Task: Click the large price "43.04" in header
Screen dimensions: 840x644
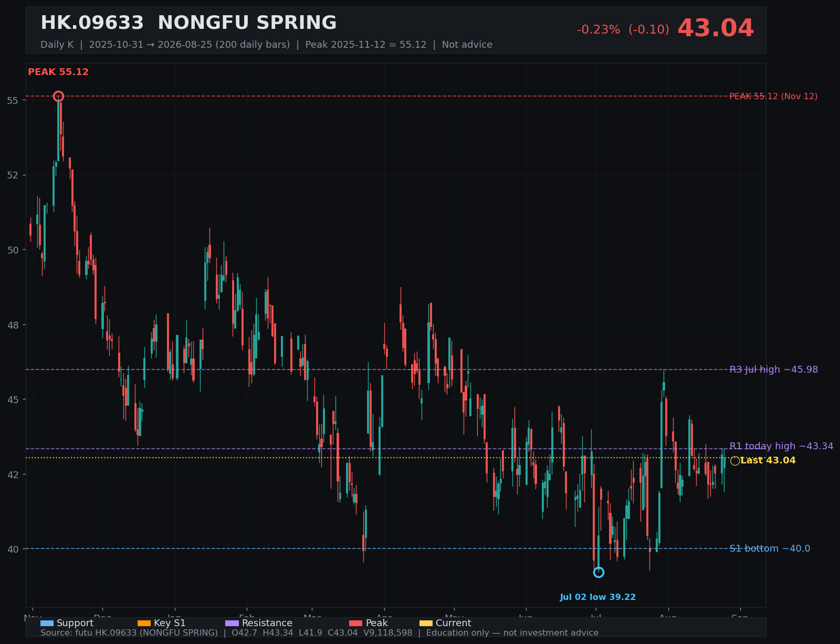Action: click(x=716, y=28)
